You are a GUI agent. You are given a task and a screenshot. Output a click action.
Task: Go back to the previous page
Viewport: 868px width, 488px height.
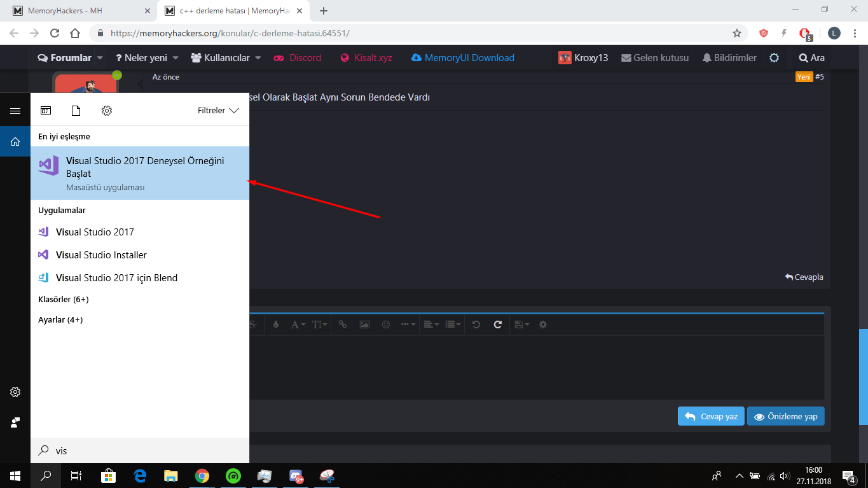[14, 33]
